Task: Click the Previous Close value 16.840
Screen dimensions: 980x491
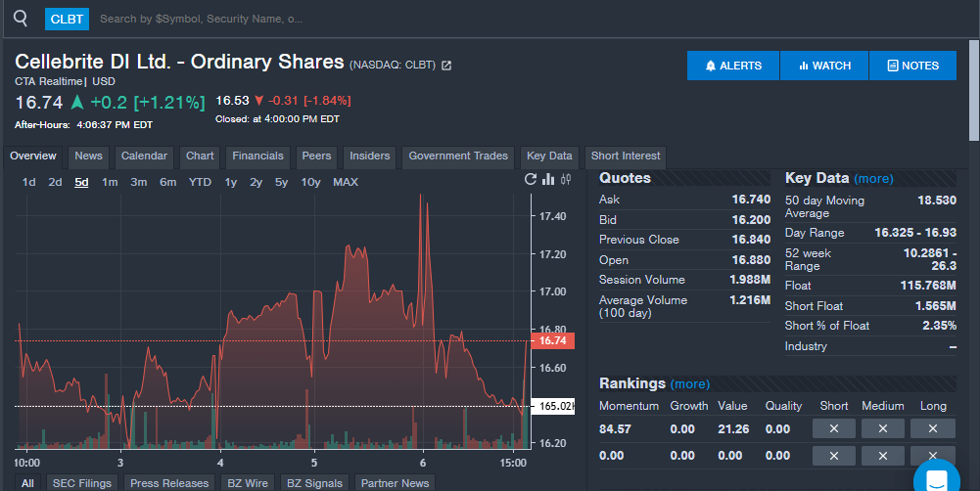Action: click(751, 240)
